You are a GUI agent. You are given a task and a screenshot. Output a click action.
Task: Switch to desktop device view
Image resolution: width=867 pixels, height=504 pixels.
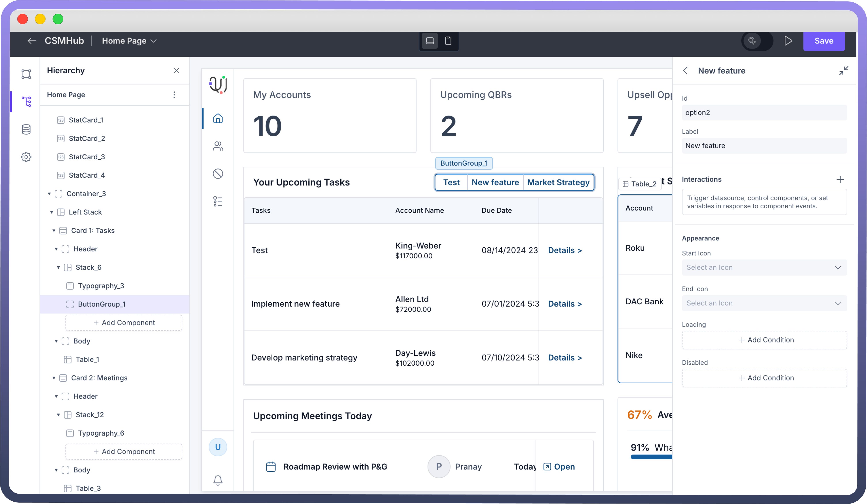point(430,41)
